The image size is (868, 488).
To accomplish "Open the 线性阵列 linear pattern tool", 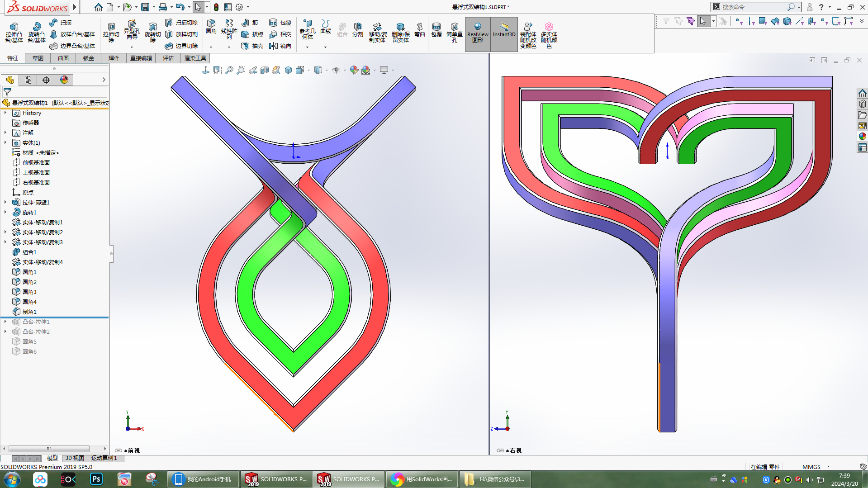I will click(x=229, y=29).
